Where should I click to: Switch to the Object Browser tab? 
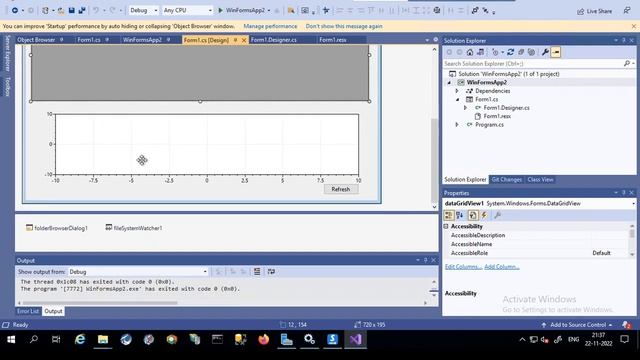coord(36,40)
